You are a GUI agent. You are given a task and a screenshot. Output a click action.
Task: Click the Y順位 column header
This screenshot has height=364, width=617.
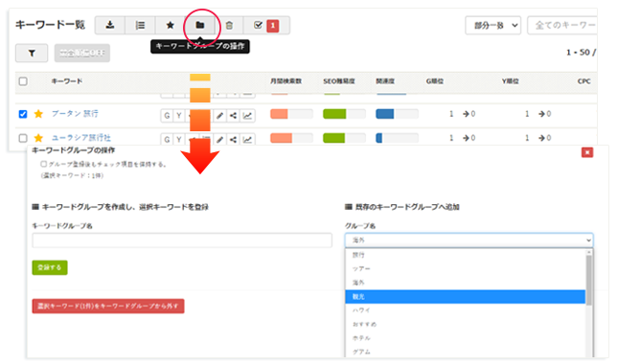click(x=511, y=81)
